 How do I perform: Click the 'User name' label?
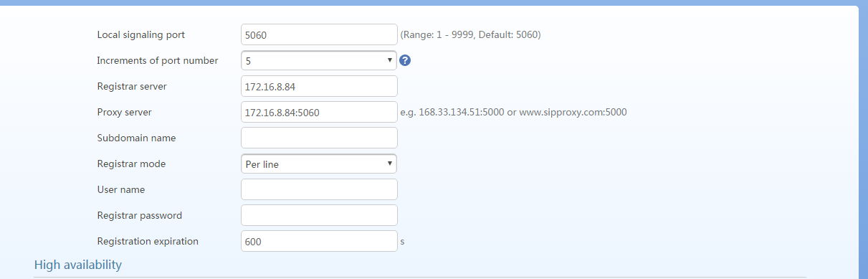121,189
